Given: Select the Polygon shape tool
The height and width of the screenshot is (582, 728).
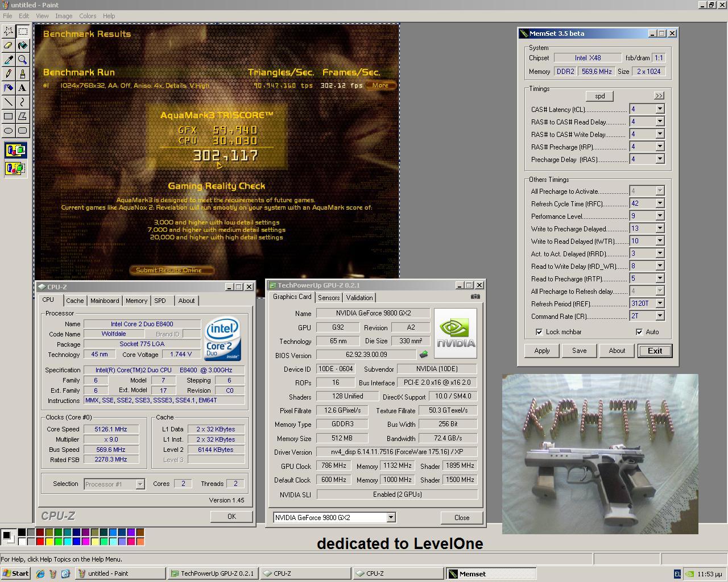Looking at the screenshot, I should [23, 116].
